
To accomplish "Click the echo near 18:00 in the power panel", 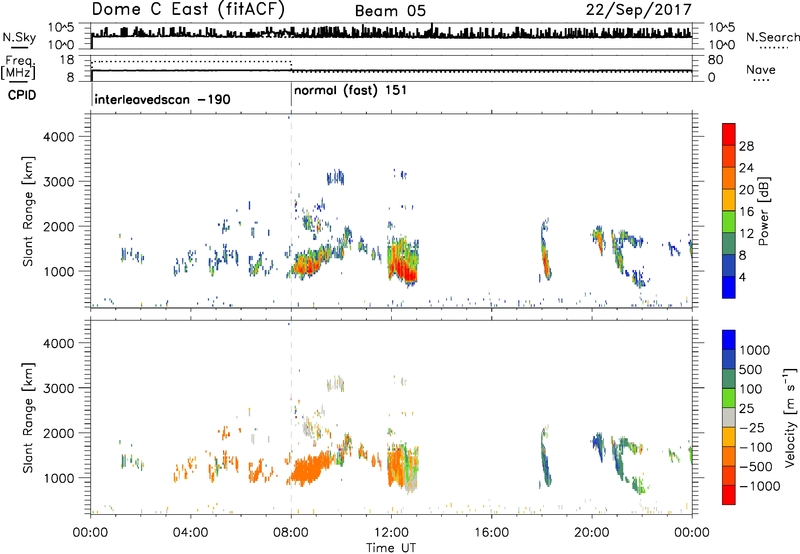I will (x=545, y=250).
